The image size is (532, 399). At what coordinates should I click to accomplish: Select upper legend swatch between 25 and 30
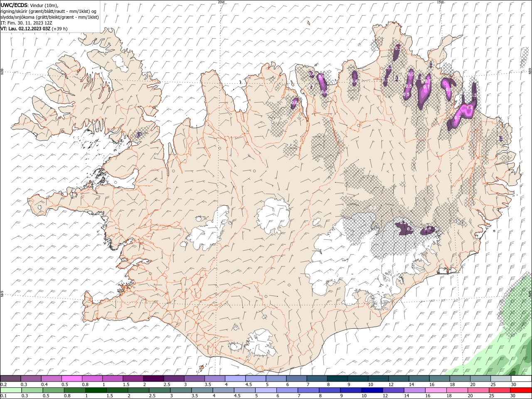click(501, 379)
